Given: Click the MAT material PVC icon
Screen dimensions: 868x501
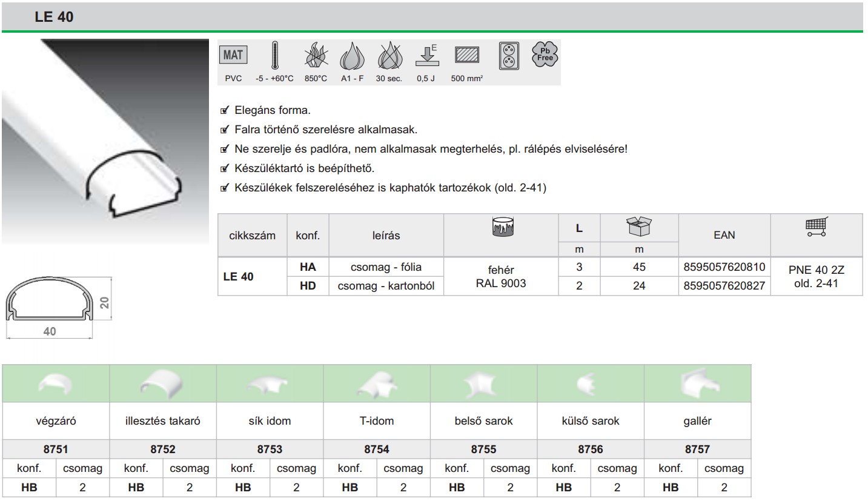Looking at the screenshot, I should click(x=233, y=56).
